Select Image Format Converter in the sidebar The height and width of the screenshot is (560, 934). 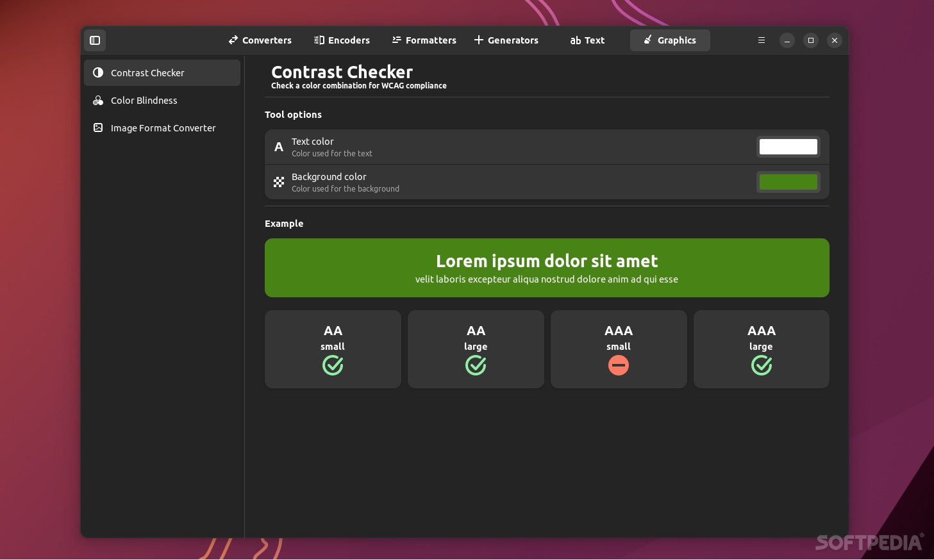point(163,128)
